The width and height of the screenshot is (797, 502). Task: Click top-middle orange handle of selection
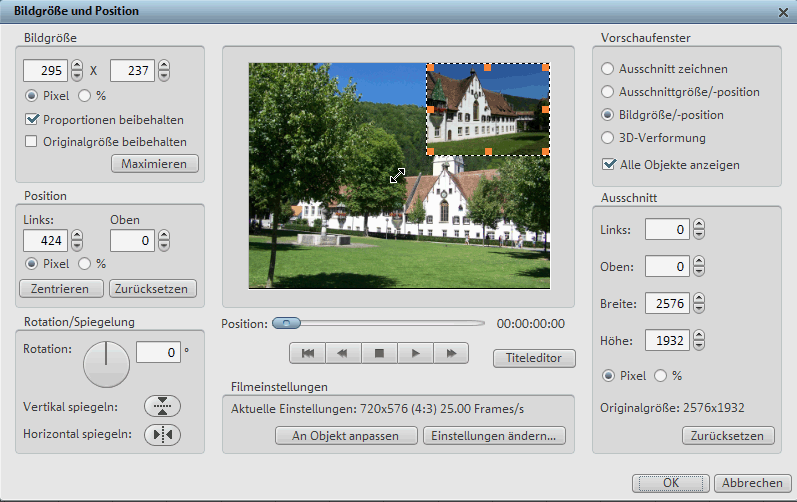[x=488, y=67]
